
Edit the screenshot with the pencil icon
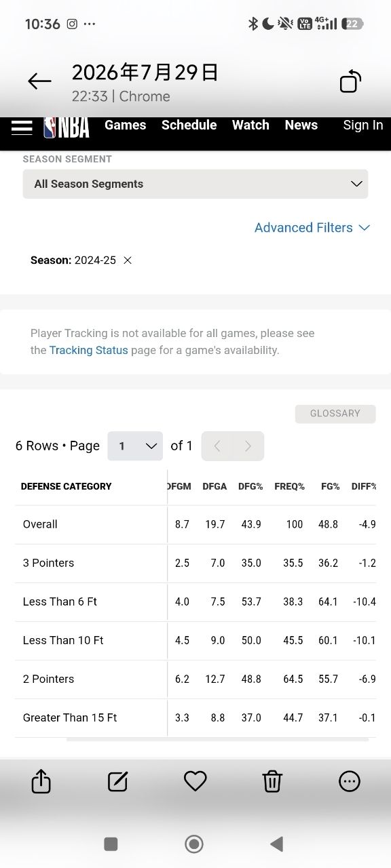click(118, 781)
